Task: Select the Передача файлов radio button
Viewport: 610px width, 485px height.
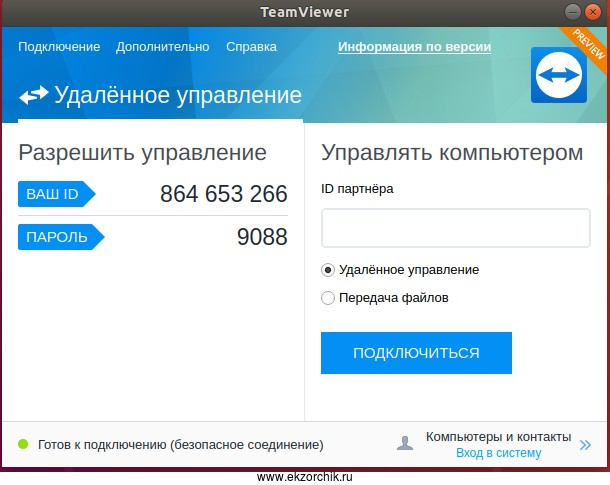Action: tap(328, 298)
